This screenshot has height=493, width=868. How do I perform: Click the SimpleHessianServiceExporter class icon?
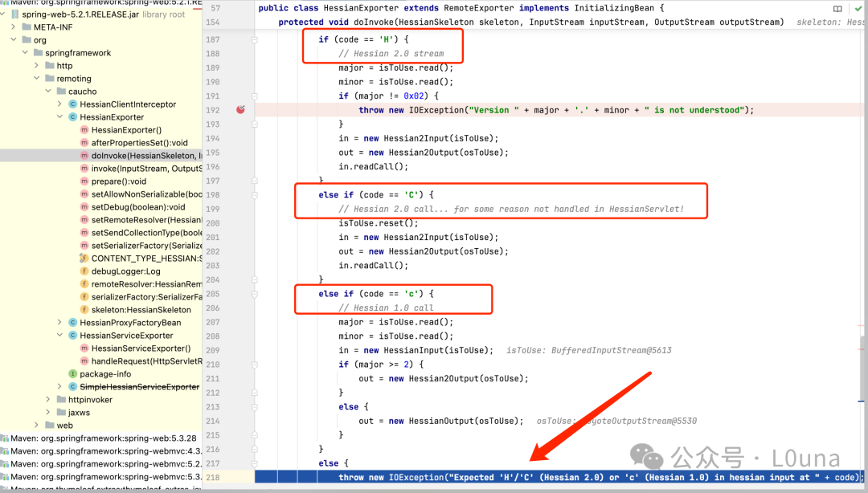(72, 386)
